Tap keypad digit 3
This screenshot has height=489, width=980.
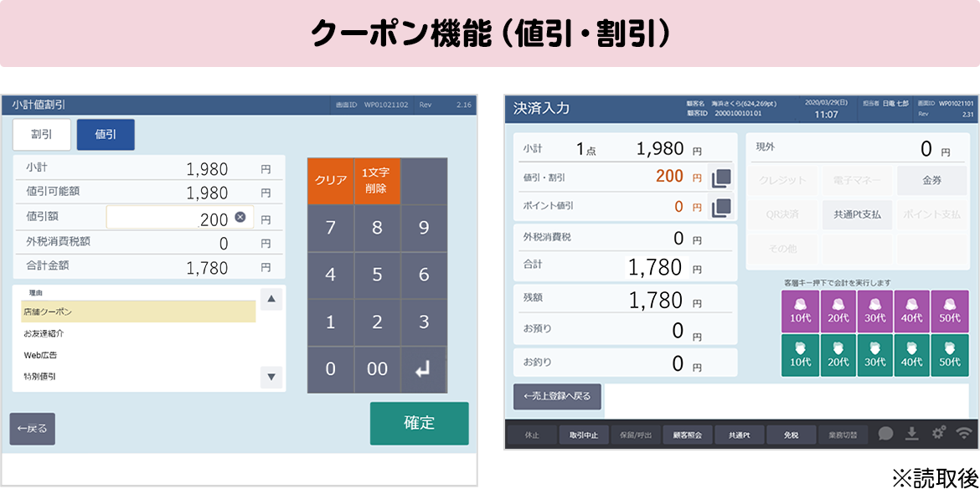tap(424, 322)
